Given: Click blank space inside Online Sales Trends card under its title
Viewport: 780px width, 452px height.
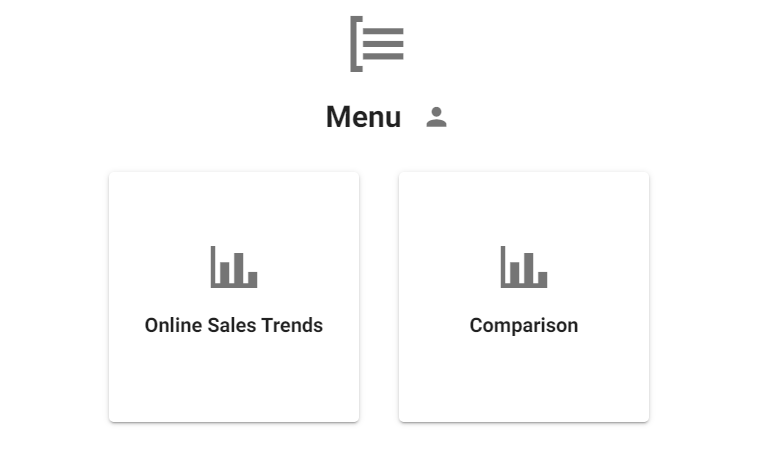Looking at the screenshot, I should (x=234, y=380).
